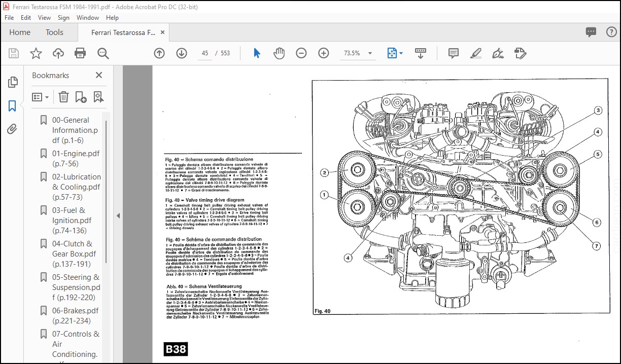Zoom out with the minus button
This screenshot has width=621, height=364.
click(301, 53)
